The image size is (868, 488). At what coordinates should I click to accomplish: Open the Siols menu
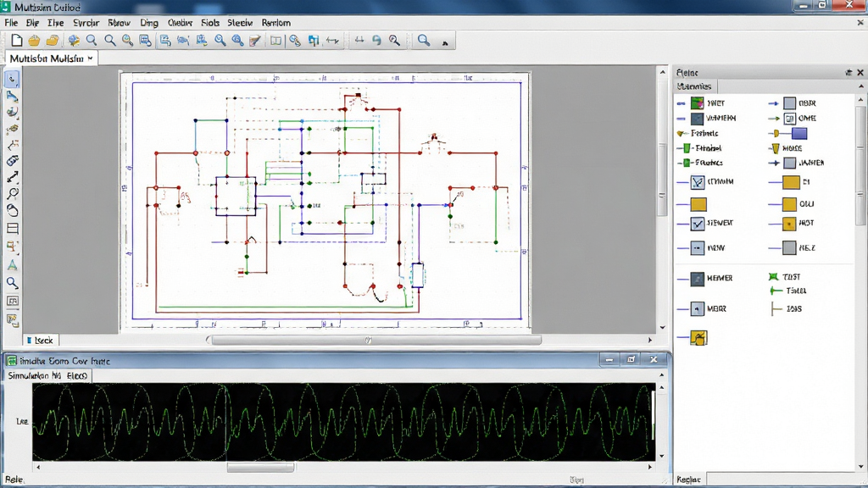210,23
